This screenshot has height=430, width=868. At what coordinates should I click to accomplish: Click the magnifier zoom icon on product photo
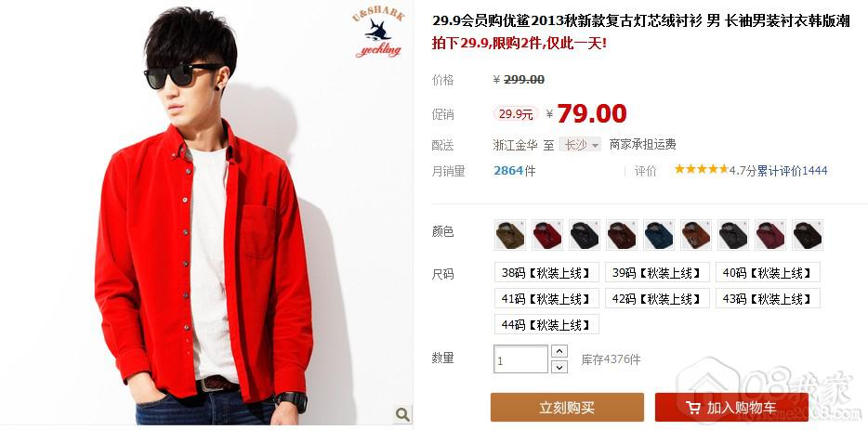(x=402, y=413)
